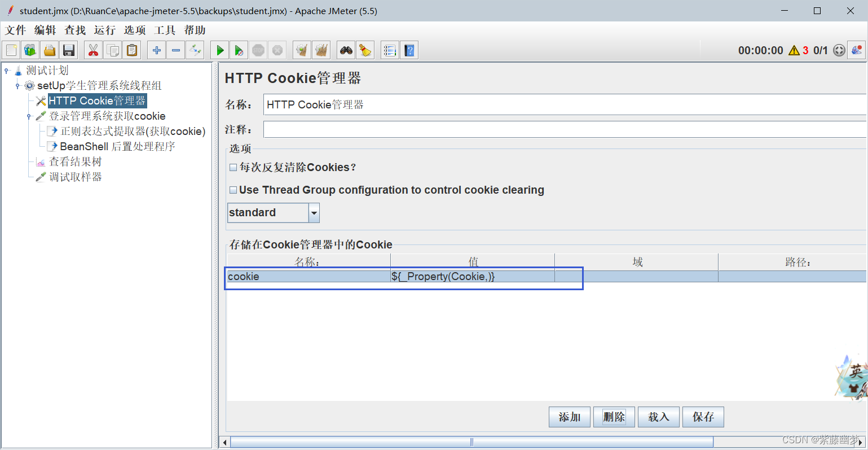Click the 路径 column header
Image resolution: width=868 pixels, height=450 pixels.
pyautogui.click(x=792, y=263)
